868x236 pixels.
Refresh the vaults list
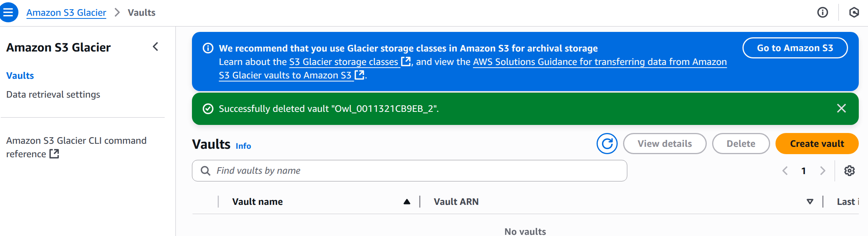point(607,144)
